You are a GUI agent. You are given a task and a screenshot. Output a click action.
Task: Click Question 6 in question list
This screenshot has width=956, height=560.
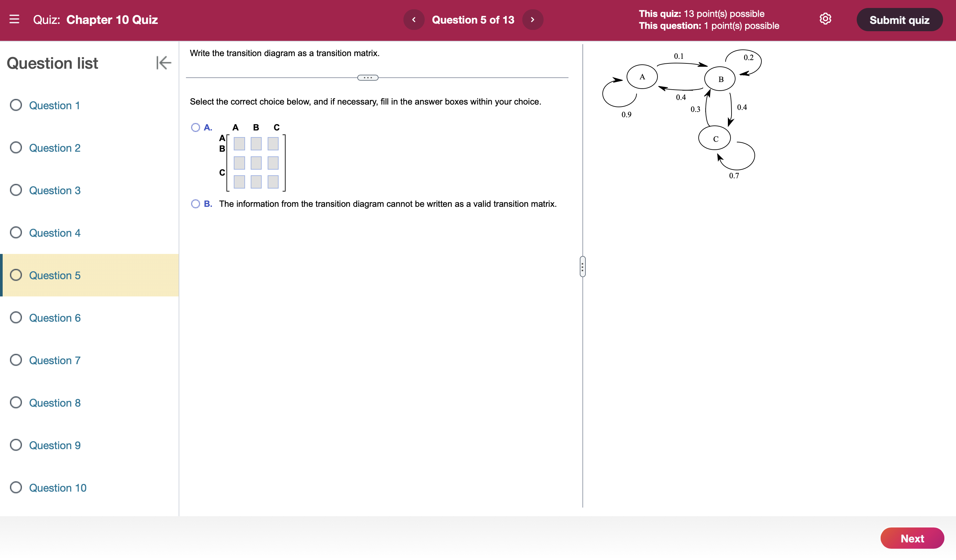(55, 318)
